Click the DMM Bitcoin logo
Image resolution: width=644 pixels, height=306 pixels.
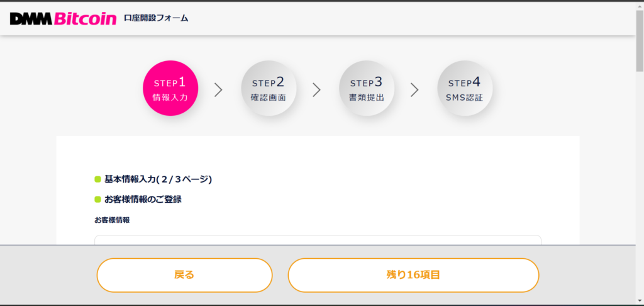[63, 18]
